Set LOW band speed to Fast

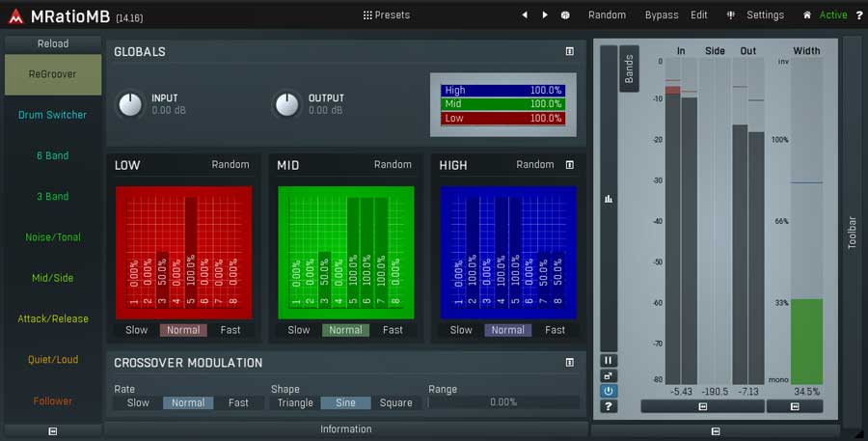(231, 330)
